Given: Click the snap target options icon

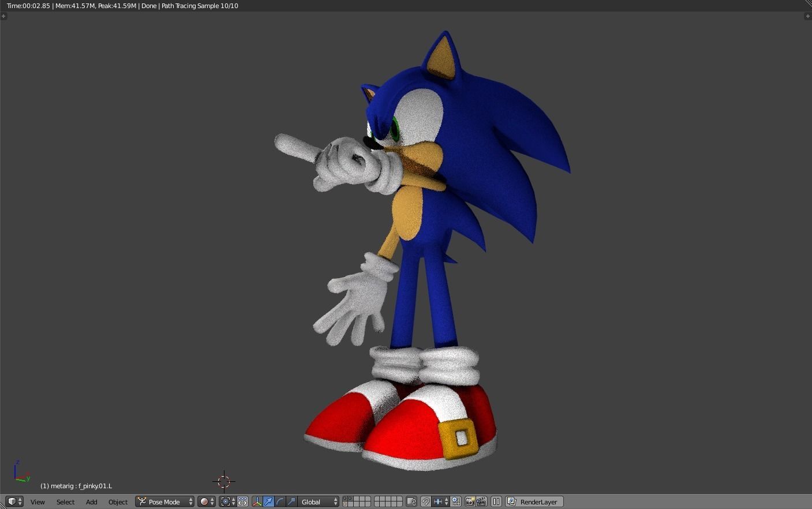Looking at the screenshot, I should [456, 501].
